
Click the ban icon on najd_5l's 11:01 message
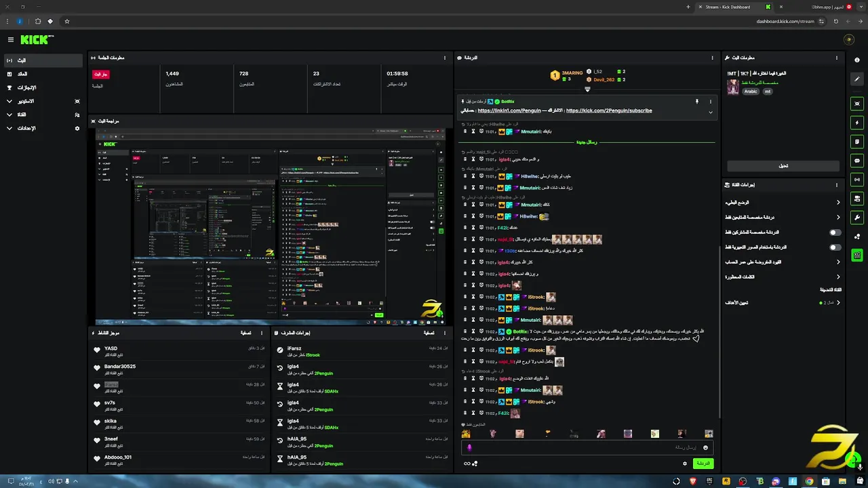click(481, 239)
